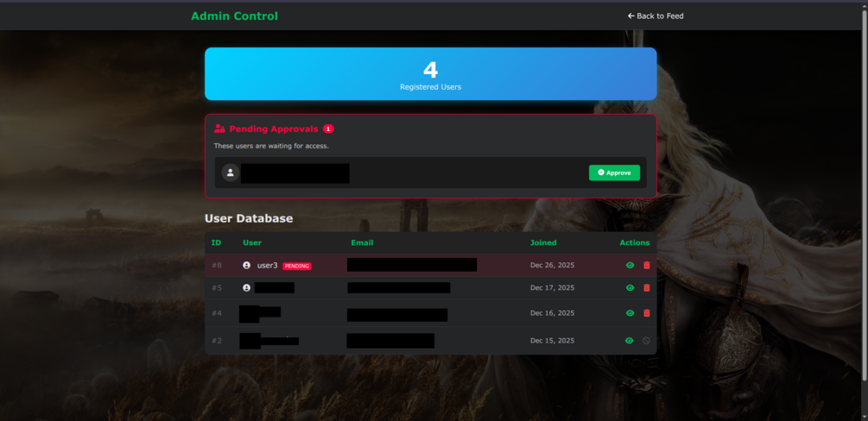
Task: Click the PENDING badge next to user3
Action: click(297, 266)
